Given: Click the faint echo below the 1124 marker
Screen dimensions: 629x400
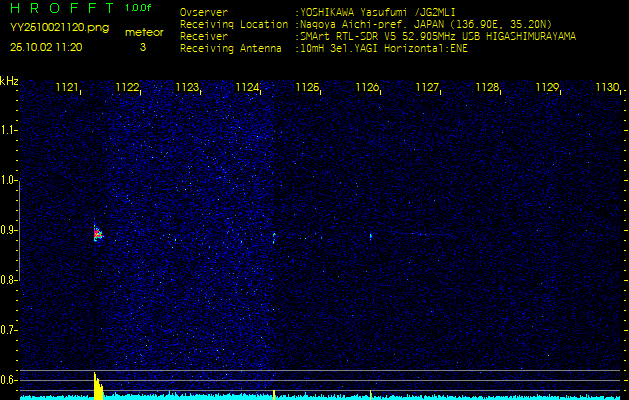Looking at the screenshot, I should (273, 237).
